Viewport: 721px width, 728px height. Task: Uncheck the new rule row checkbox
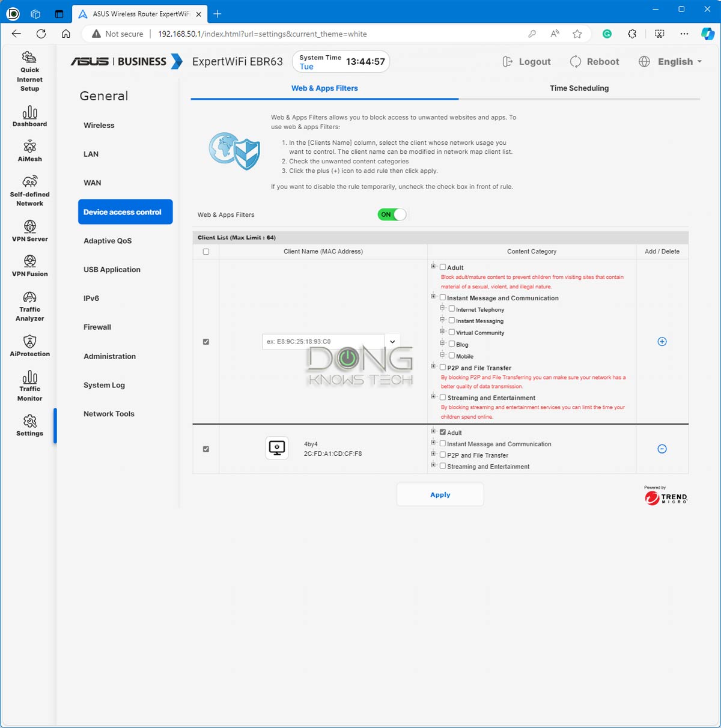[x=206, y=342]
